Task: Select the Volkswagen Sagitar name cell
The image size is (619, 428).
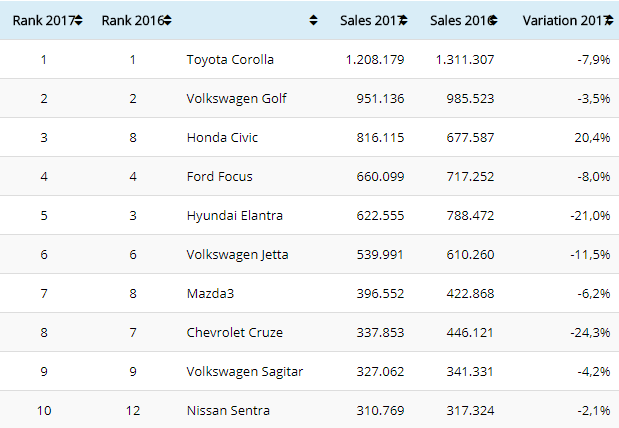Action: click(x=244, y=372)
